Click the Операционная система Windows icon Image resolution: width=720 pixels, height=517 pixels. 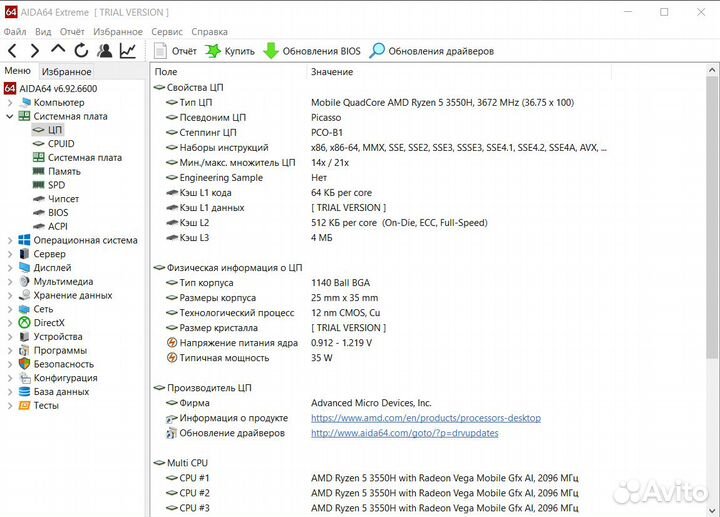click(24, 240)
